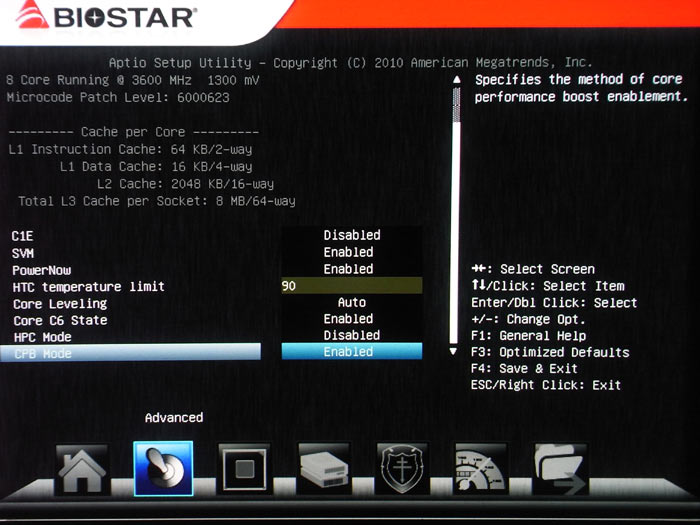Click the Enter/Dbl Click: Select hint
The height and width of the screenshot is (525, 700).
pyautogui.click(x=554, y=303)
